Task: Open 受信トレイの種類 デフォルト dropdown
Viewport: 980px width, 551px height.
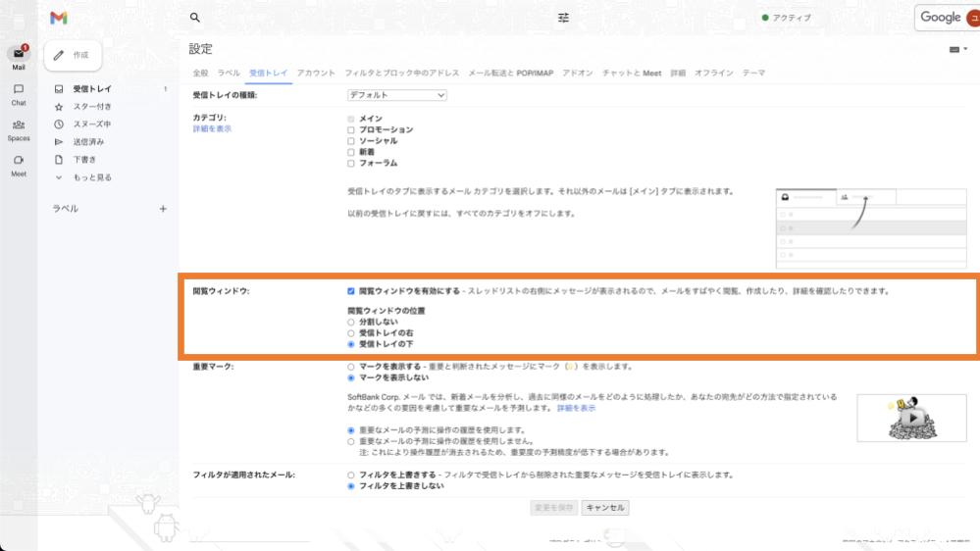Action: click(397, 95)
